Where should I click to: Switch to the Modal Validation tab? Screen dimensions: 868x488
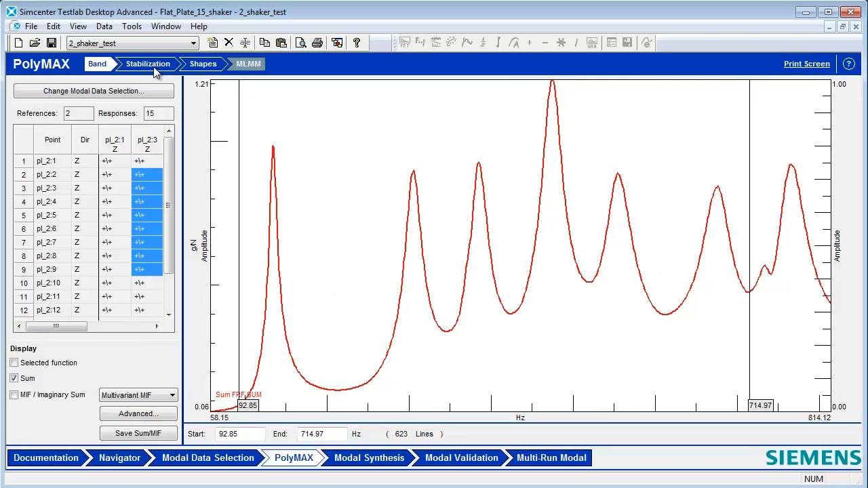(x=461, y=457)
